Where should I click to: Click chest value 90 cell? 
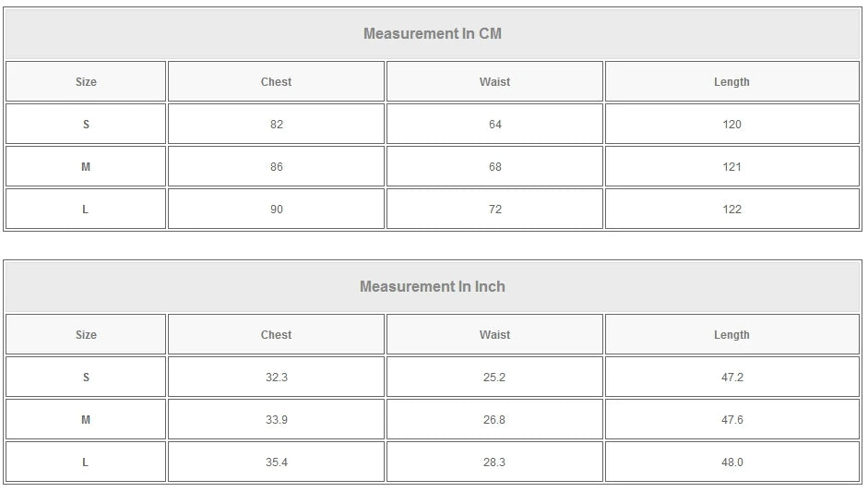[276, 210]
